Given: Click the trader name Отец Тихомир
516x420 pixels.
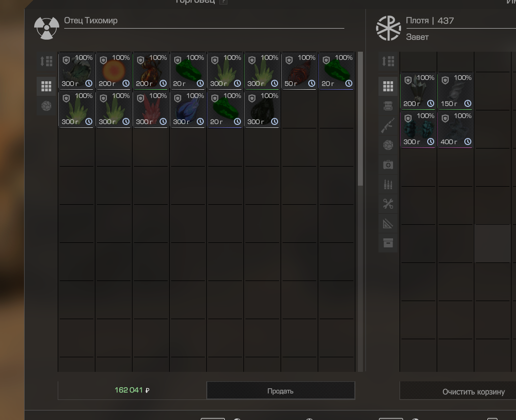Looking at the screenshot, I should [91, 21].
